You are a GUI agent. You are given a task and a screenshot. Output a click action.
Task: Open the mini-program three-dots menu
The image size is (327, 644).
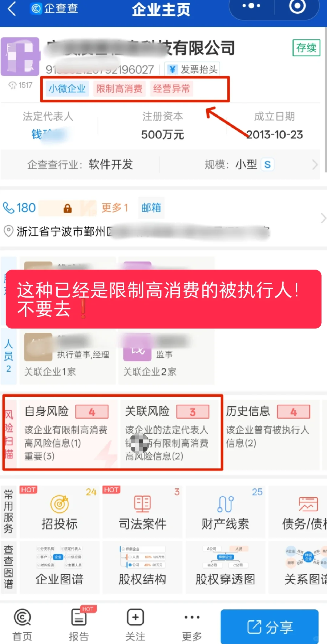click(251, 6)
